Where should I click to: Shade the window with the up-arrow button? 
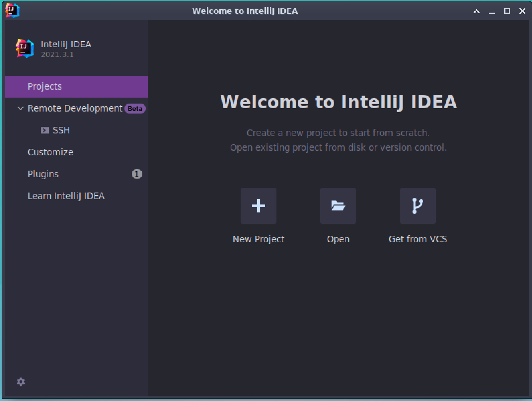[477, 11]
